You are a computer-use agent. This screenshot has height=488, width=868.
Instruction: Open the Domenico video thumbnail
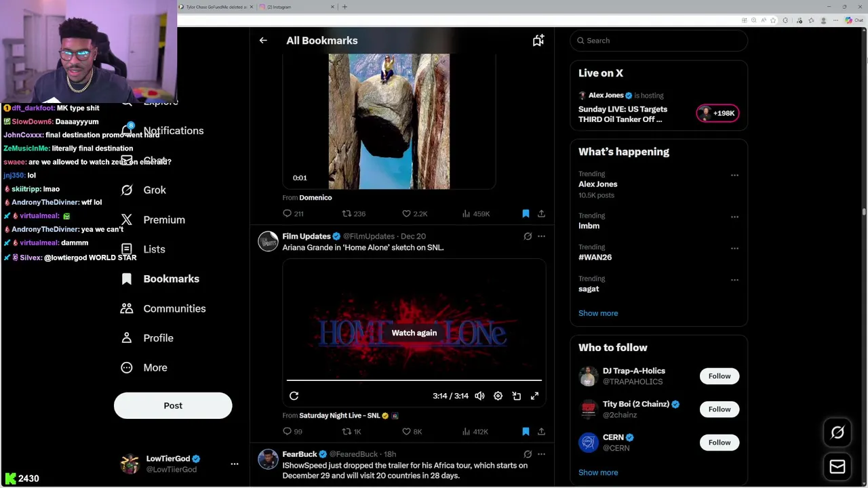(389, 121)
